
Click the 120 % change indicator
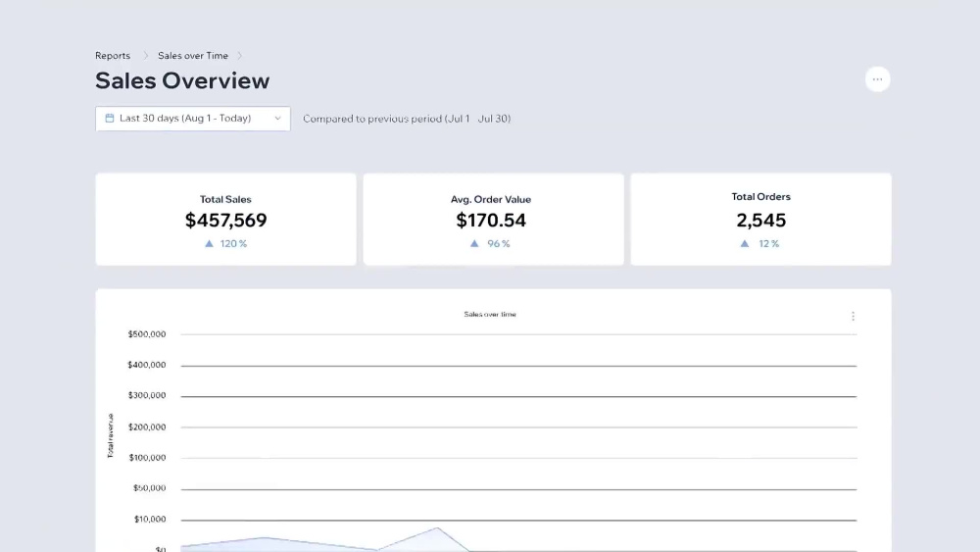[233, 244]
